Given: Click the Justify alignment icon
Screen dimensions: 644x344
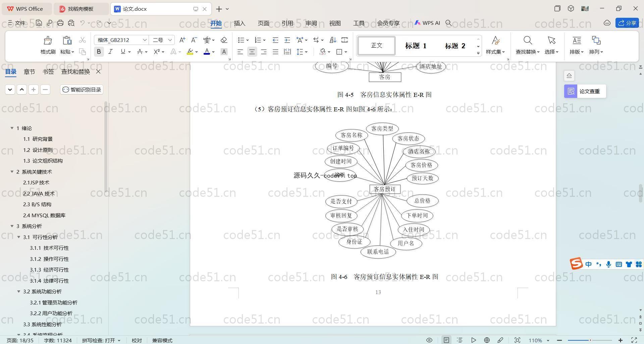Looking at the screenshot, I should click(275, 52).
